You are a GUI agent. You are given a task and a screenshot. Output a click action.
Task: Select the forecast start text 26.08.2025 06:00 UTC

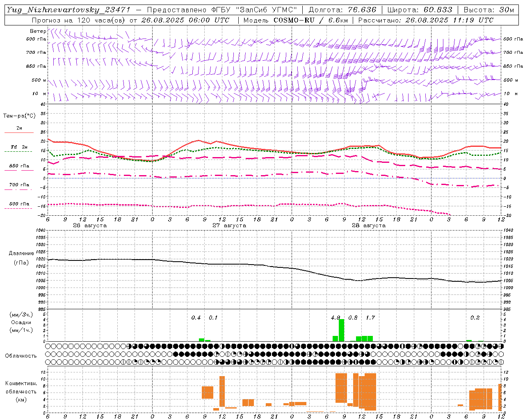[x=185, y=20]
